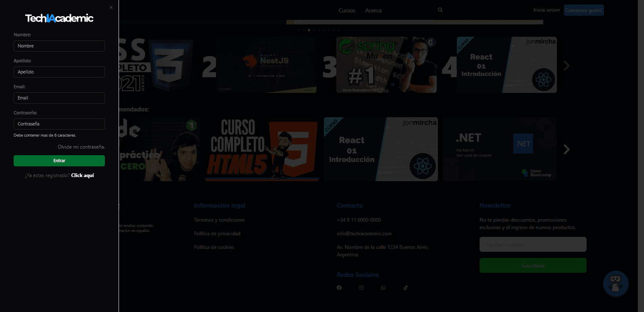
Task: Open the Olvide mi contraseña link
Action: [x=81, y=147]
